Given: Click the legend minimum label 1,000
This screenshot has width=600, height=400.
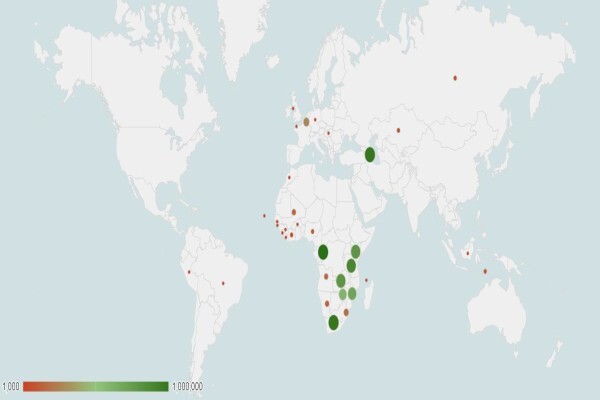Looking at the screenshot, I should (x=11, y=386).
